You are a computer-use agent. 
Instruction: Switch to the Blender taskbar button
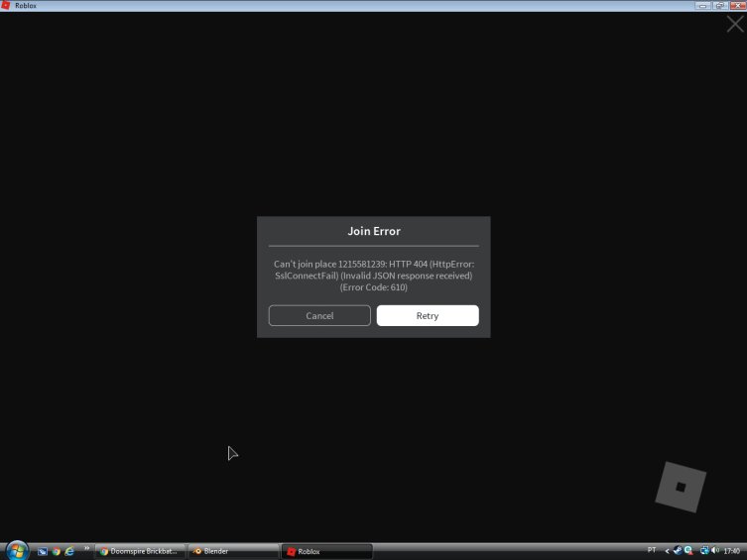click(x=233, y=551)
